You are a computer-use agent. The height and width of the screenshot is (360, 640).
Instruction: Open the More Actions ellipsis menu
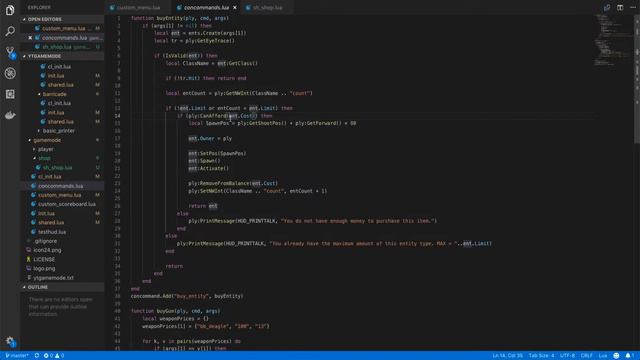(x=632, y=7)
